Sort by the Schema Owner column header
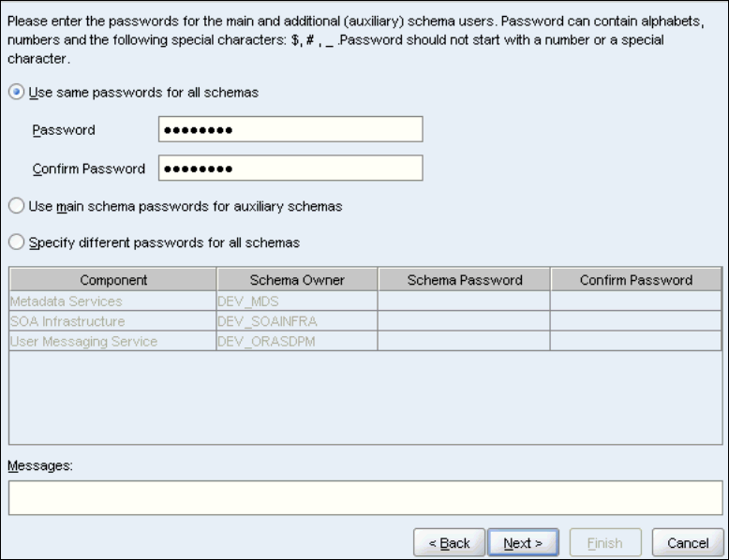The width and height of the screenshot is (729, 560). 297,280
